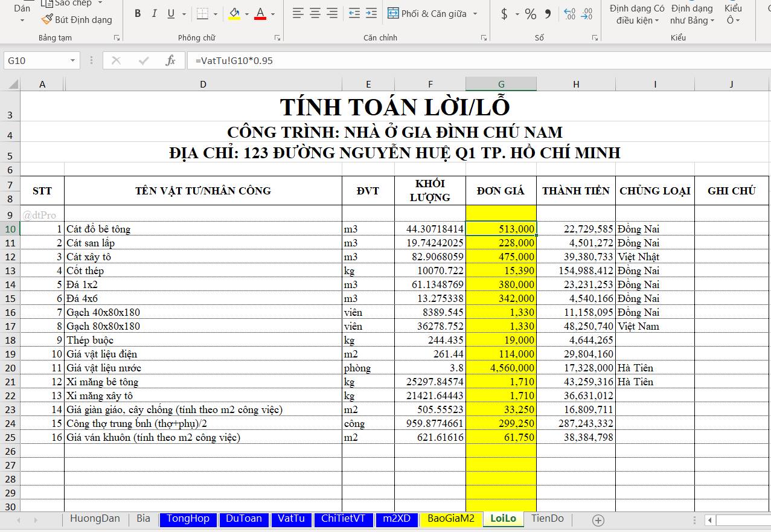Open the VatTu sheet tab
Image resolution: width=771 pixels, height=532 pixels.
pyautogui.click(x=291, y=519)
